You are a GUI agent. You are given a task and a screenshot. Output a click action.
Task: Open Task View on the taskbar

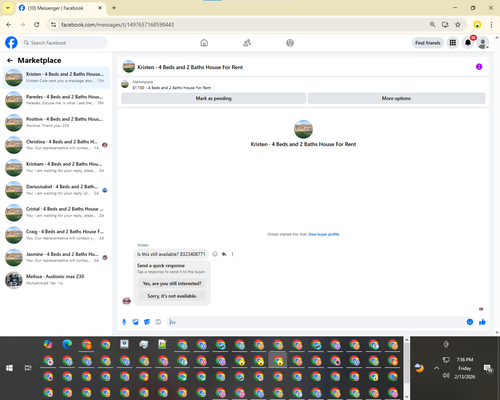click(x=28, y=368)
